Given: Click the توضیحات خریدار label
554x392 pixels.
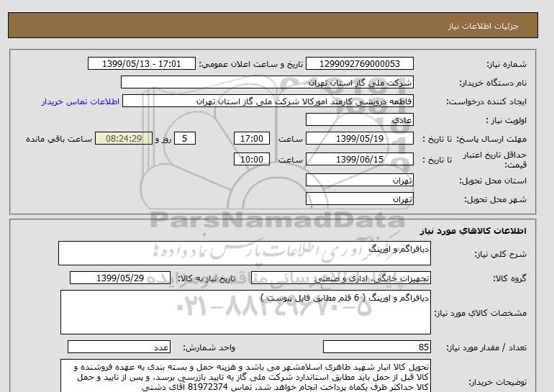Looking at the screenshot, I should (497, 382).
